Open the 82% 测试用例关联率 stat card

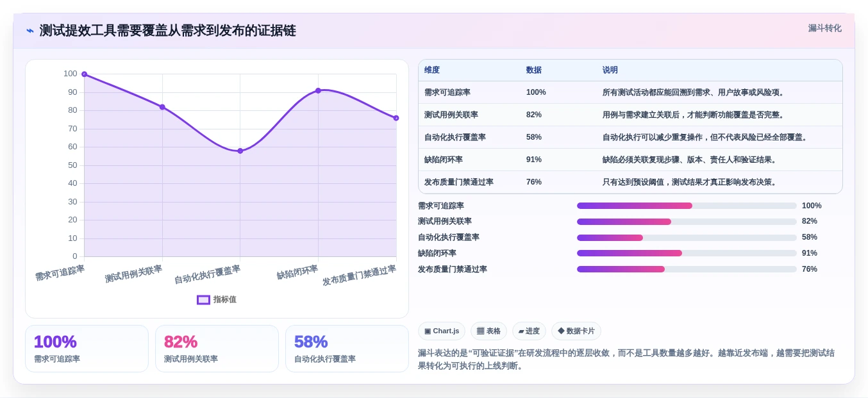point(217,349)
